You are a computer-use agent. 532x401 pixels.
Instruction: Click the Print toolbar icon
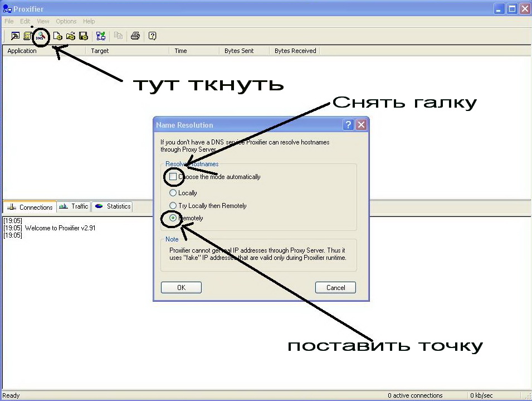point(135,36)
